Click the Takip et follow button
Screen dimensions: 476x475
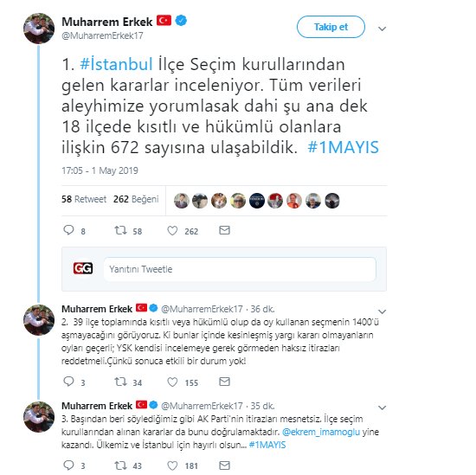click(x=331, y=27)
